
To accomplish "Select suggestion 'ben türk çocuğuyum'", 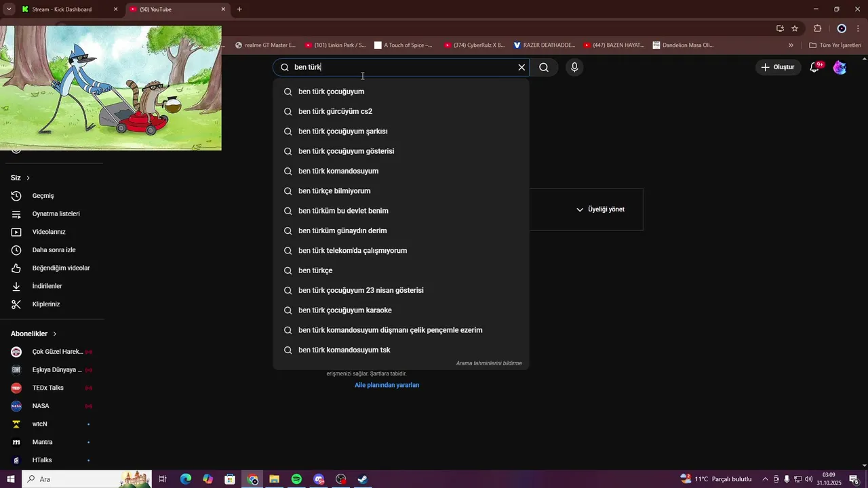I will pos(401,91).
